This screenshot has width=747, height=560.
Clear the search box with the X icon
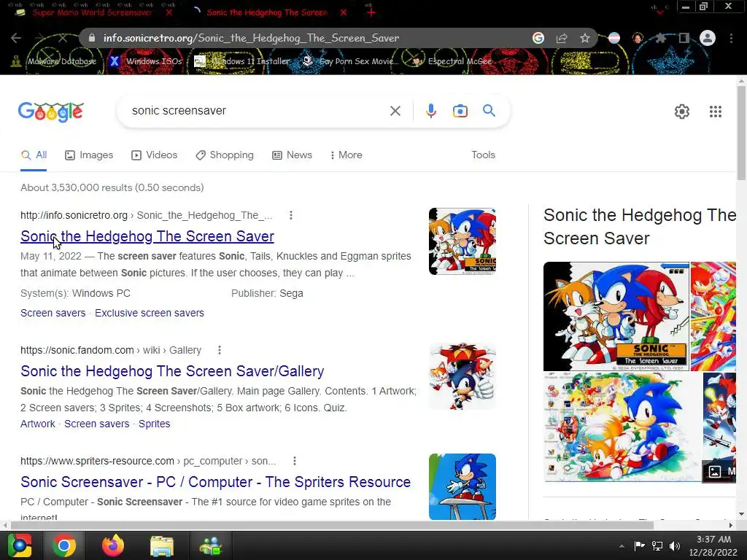pyautogui.click(x=395, y=111)
